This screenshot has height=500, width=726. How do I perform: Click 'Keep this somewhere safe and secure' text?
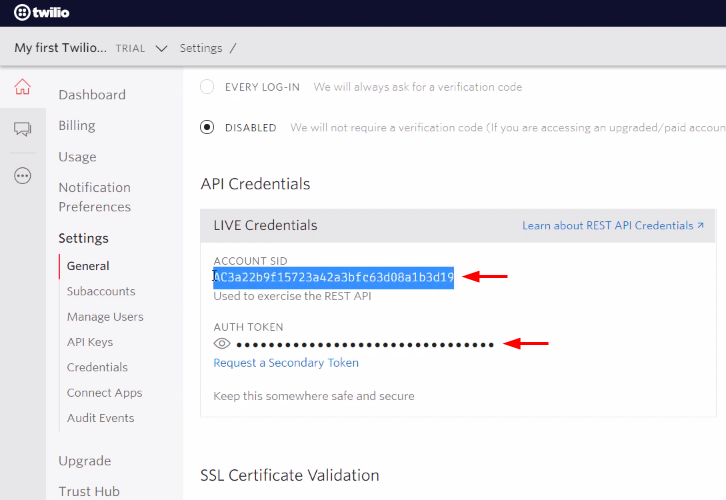(x=314, y=396)
